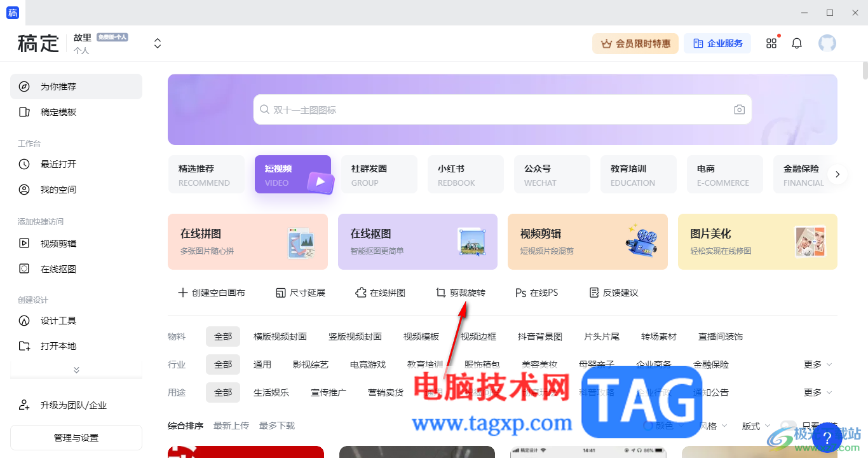The height and width of the screenshot is (458, 868).
Task: Filter 物料 by 抖音背景图
Action: 540,337
